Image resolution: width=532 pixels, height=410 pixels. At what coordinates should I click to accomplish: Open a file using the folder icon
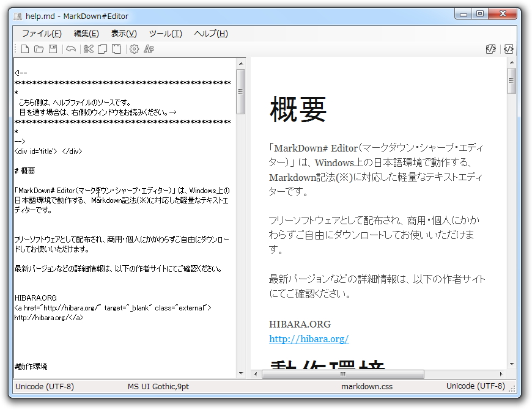pos(39,49)
